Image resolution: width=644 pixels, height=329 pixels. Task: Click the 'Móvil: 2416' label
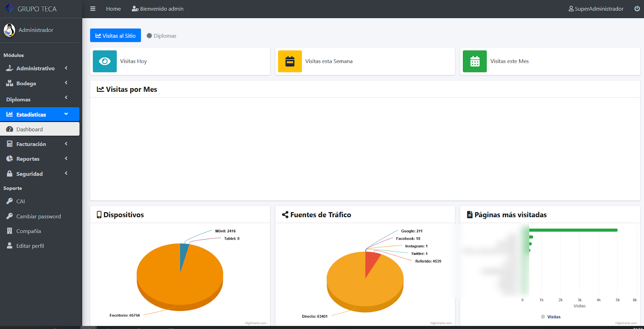tap(225, 231)
